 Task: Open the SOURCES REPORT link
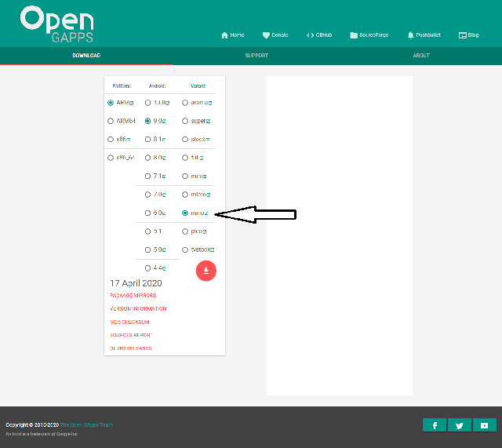pyautogui.click(x=131, y=335)
